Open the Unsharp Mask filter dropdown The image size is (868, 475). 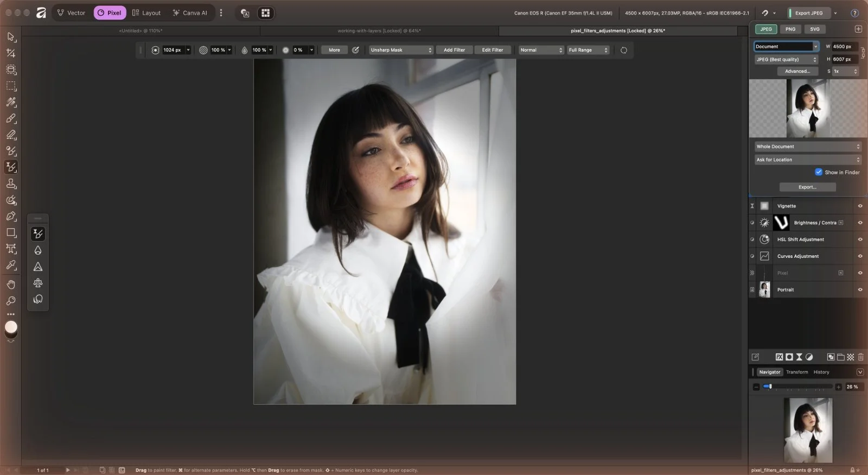[x=401, y=50]
